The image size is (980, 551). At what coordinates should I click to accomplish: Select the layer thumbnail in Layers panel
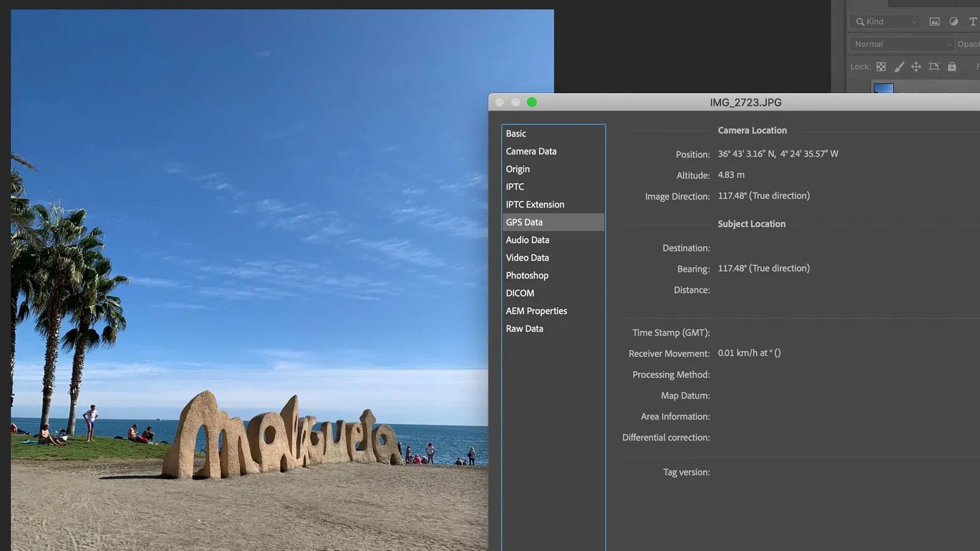click(x=883, y=88)
